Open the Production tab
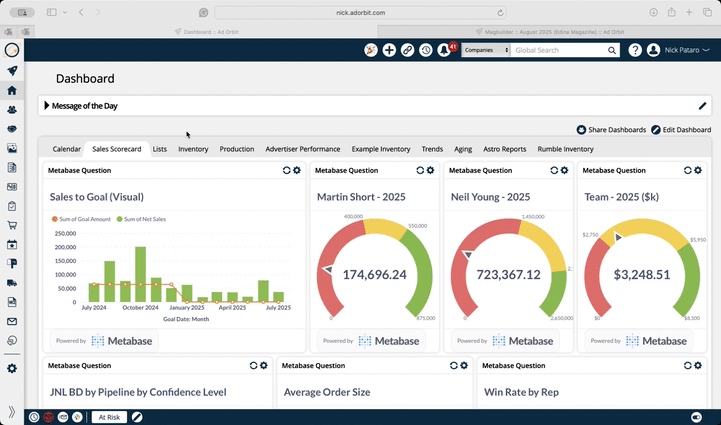The image size is (721, 425). 237,149
